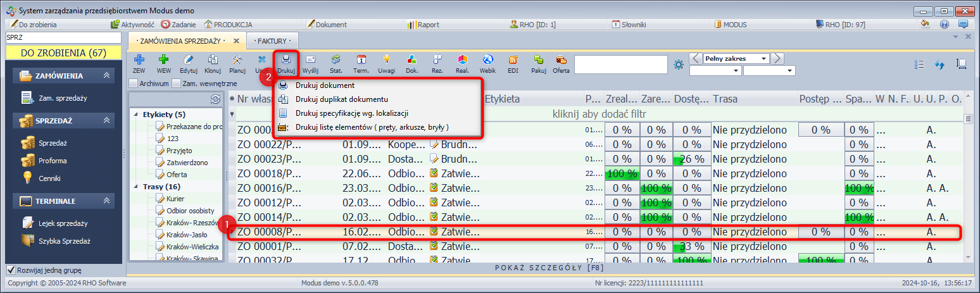This screenshot has width=980, height=293.
Task: Click the Dok. documents icon
Action: (x=411, y=59)
